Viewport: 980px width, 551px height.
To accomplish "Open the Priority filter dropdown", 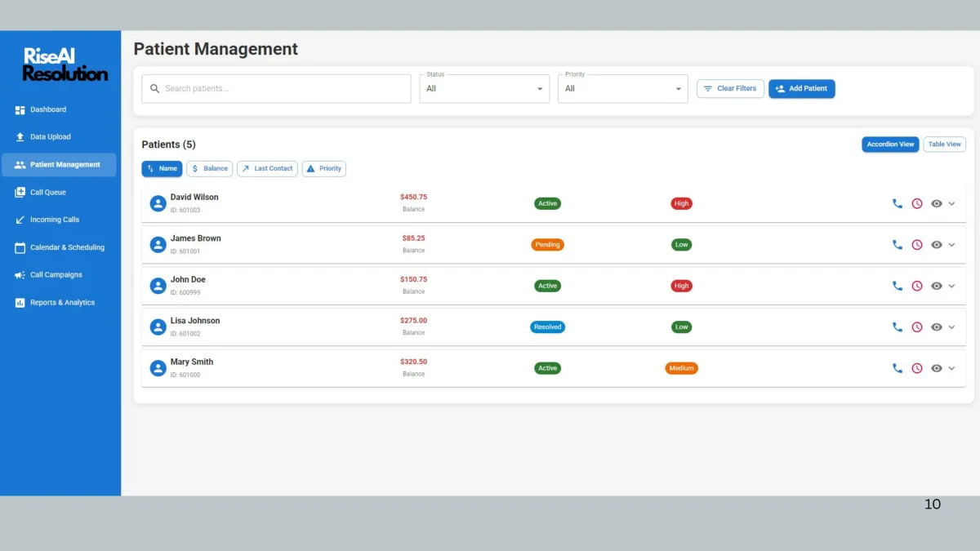I will point(623,89).
